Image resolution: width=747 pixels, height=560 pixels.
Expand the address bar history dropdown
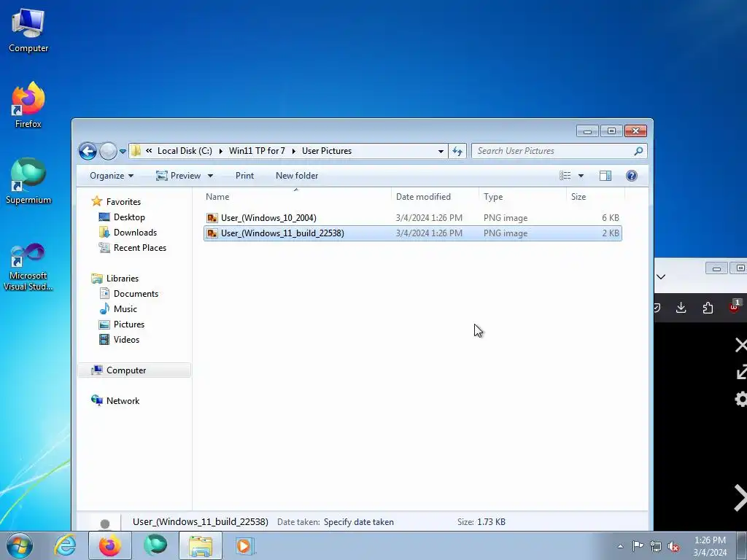(x=441, y=152)
